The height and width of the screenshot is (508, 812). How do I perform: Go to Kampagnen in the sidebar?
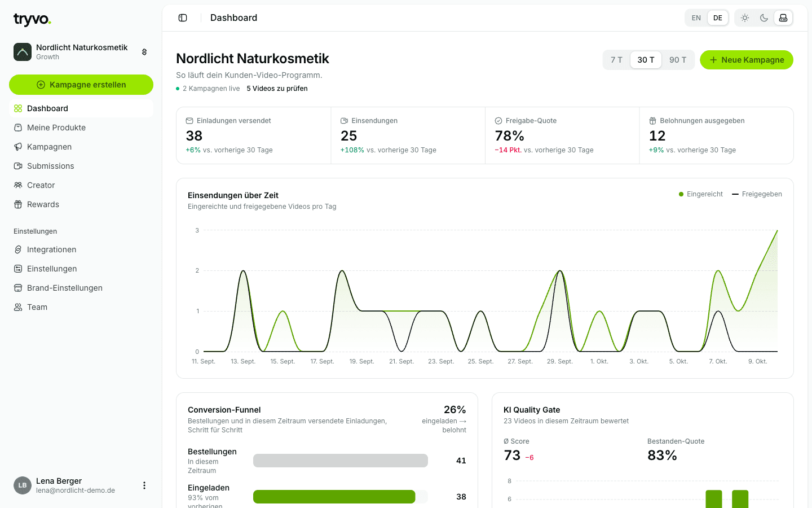pos(81,147)
